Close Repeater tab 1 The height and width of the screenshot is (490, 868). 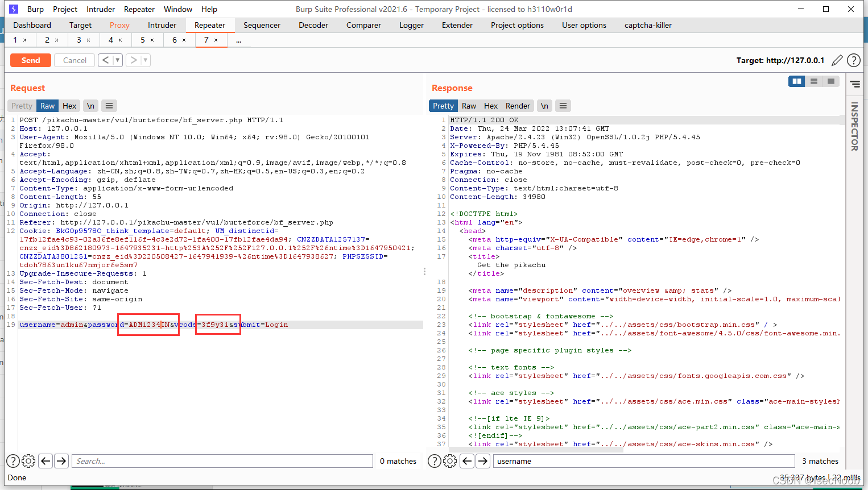click(x=24, y=40)
